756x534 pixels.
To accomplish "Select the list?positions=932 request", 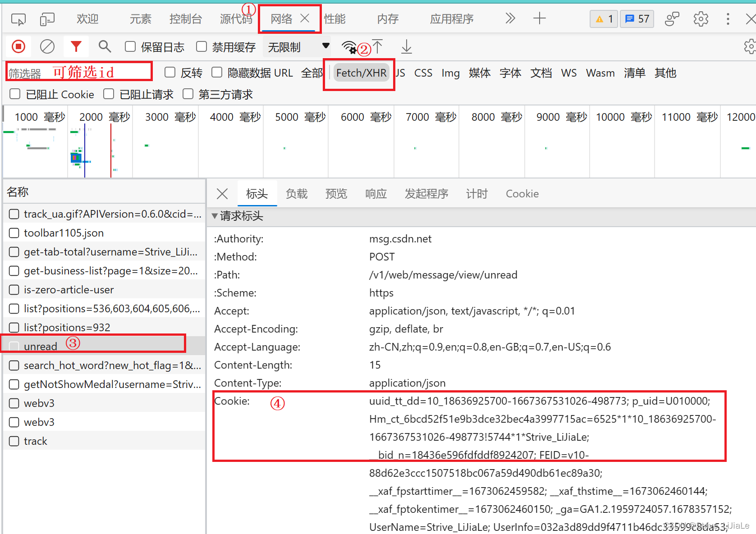I will pyautogui.click(x=104, y=327).
